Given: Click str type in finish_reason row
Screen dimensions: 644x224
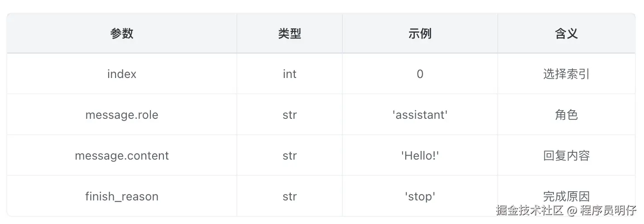Looking at the screenshot, I should tap(289, 196).
